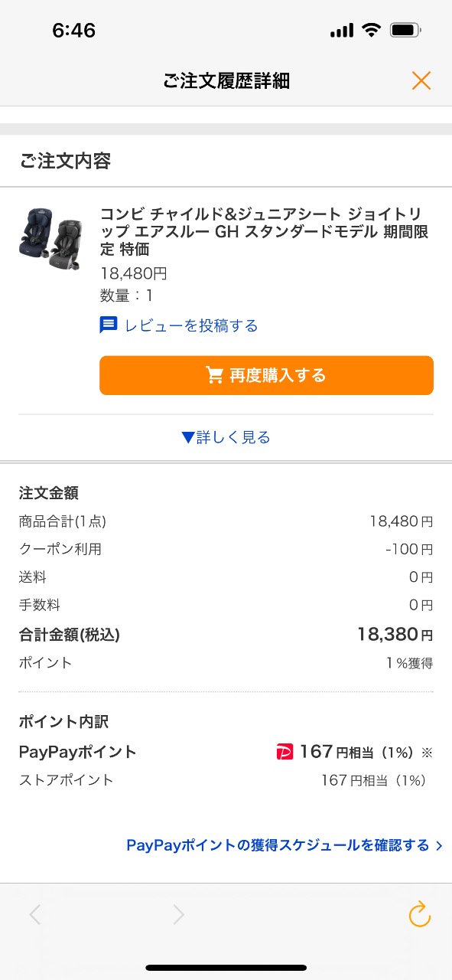Tap the ご注文内容 section header
Image resolution: width=452 pixels, height=980 pixels.
[65, 161]
